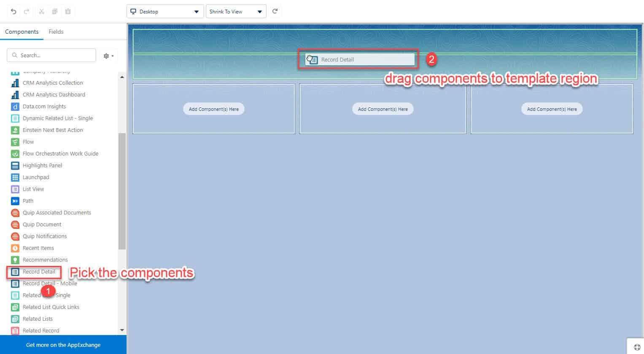Click Get more on the AppExchange
Screen dimensions: 644x354
click(x=63, y=345)
